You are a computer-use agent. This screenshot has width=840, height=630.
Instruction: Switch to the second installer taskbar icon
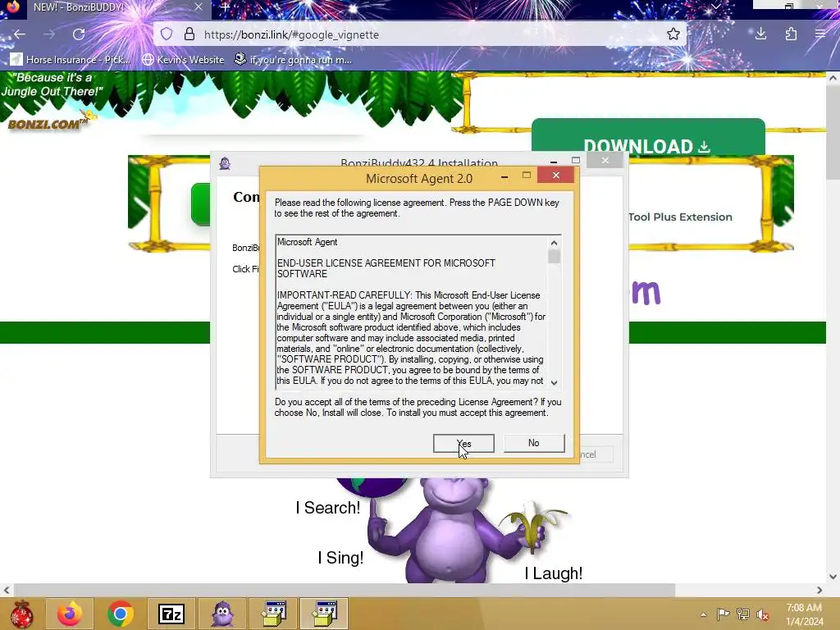324,614
